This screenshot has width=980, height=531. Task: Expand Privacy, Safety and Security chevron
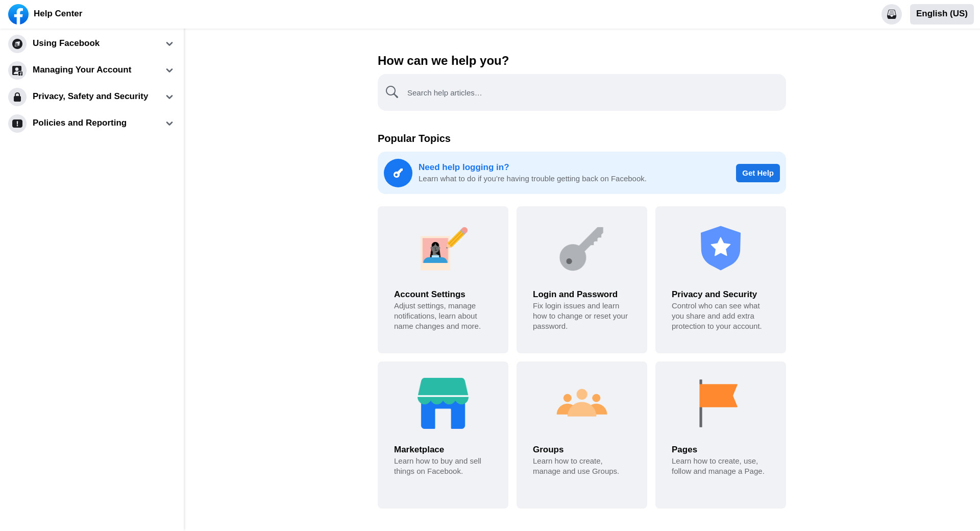pos(169,97)
